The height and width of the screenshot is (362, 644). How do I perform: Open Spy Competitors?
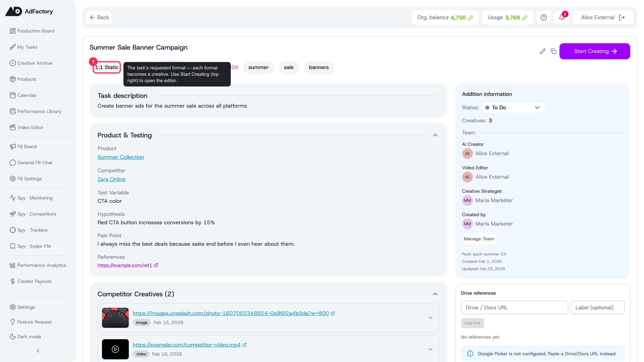pos(33,214)
